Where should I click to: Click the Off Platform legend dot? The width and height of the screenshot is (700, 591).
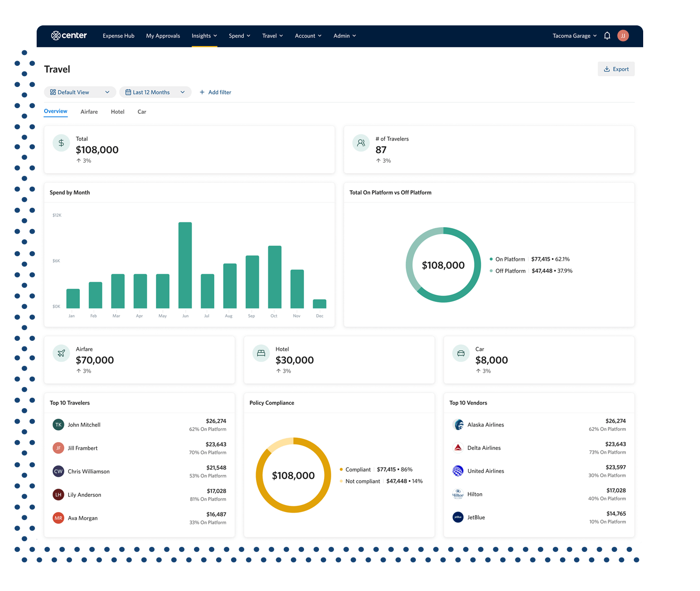coord(491,271)
